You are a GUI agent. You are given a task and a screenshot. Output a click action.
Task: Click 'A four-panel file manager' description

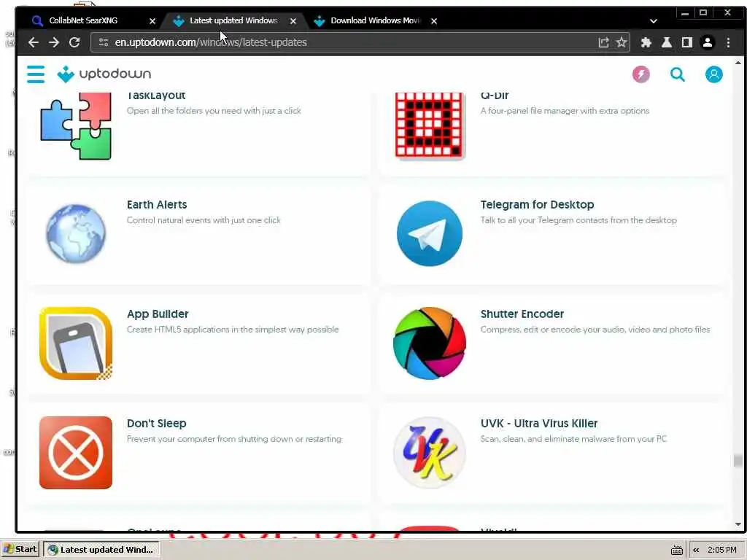pos(565,111)
